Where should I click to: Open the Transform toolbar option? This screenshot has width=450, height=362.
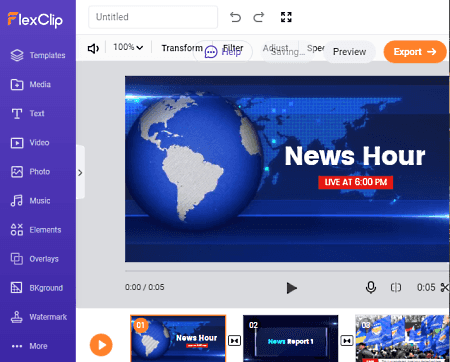[x=182, y=48]
